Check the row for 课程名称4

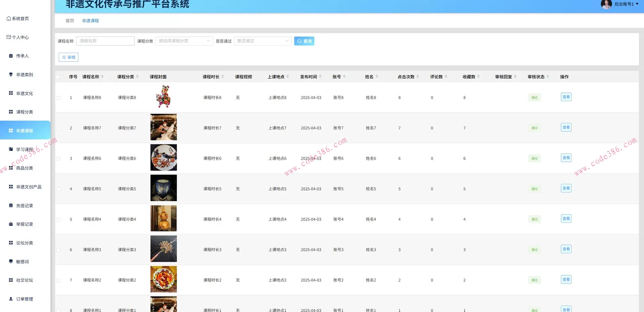pos(58,219)
